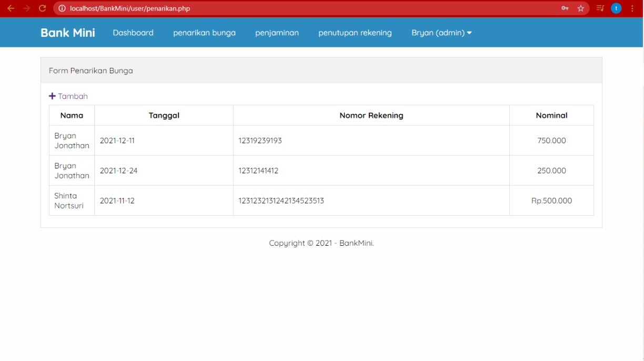Navigate to penutupan rekening page
Image resolution: width=644 pixels, height=361 pixels.
[355, 33]
